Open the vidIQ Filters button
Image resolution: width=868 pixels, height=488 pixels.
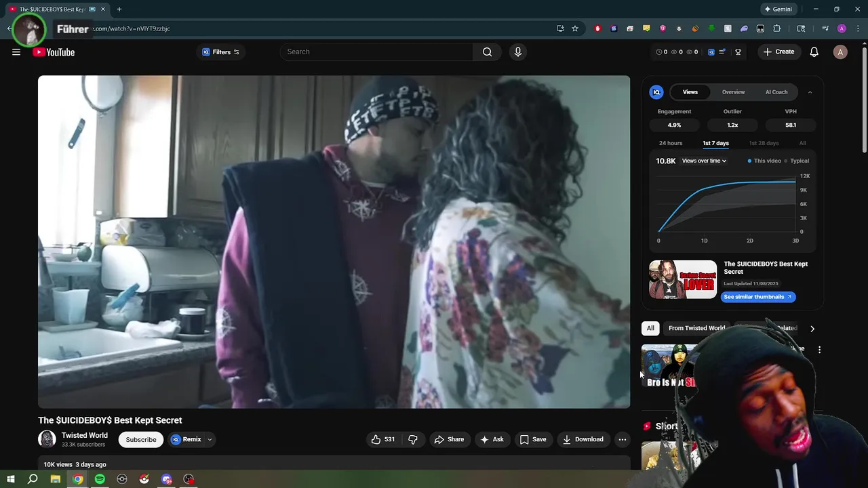click(221, 52)
